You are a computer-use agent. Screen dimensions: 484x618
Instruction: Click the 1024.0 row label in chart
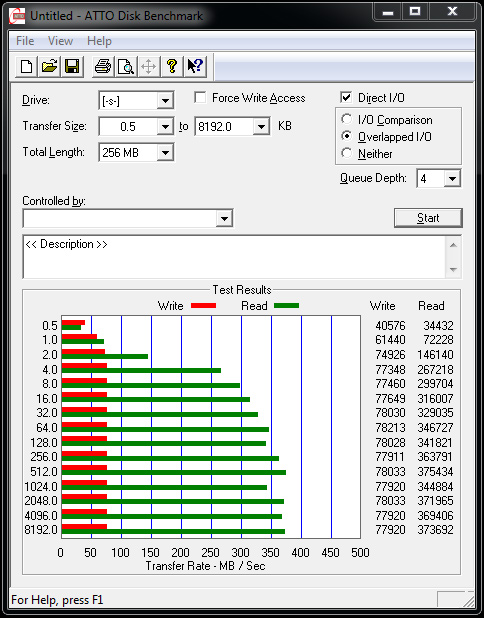click(x=41, y=486)
